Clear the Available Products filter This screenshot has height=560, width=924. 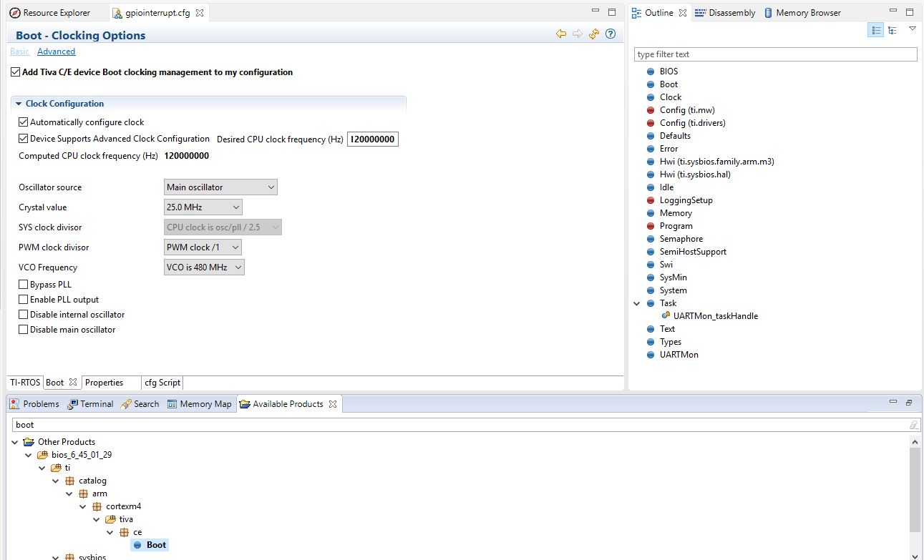(x=913, y=425)
